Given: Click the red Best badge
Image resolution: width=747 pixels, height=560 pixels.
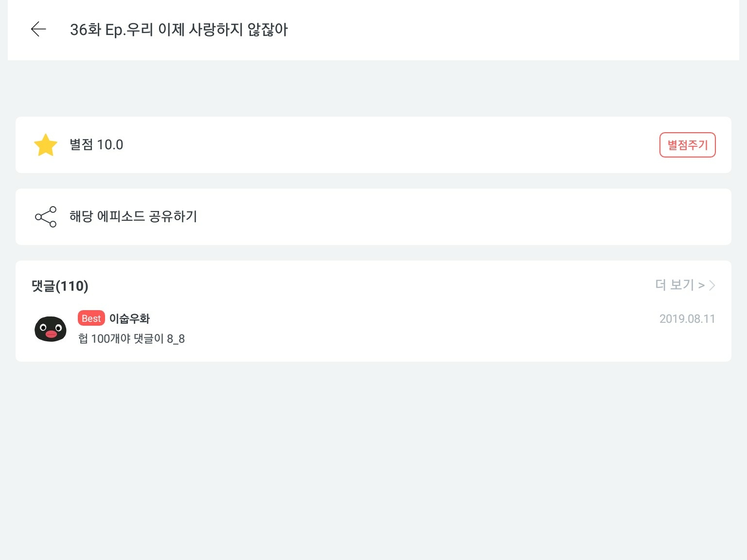Looking at the screenshot, I should pos(91,318).
